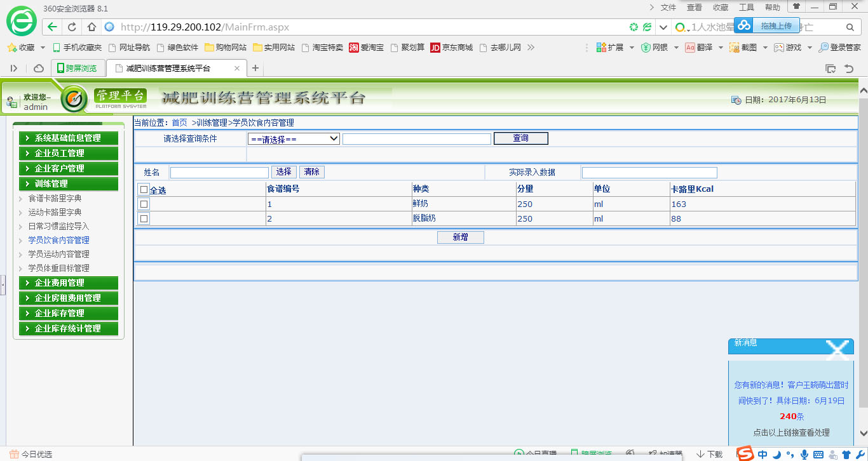Click the 查询 search button
The height and width of the screenshot is (461, 868).
click(520, 138)
